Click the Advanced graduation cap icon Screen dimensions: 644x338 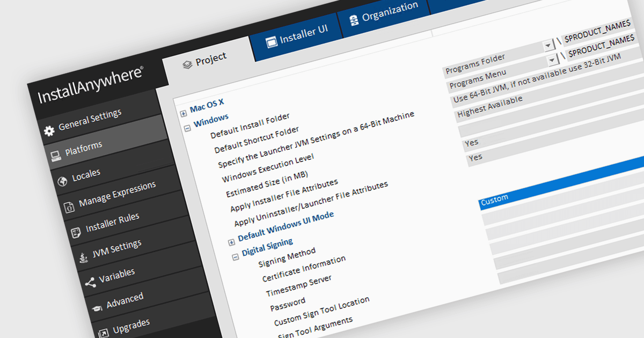(97, 307)
